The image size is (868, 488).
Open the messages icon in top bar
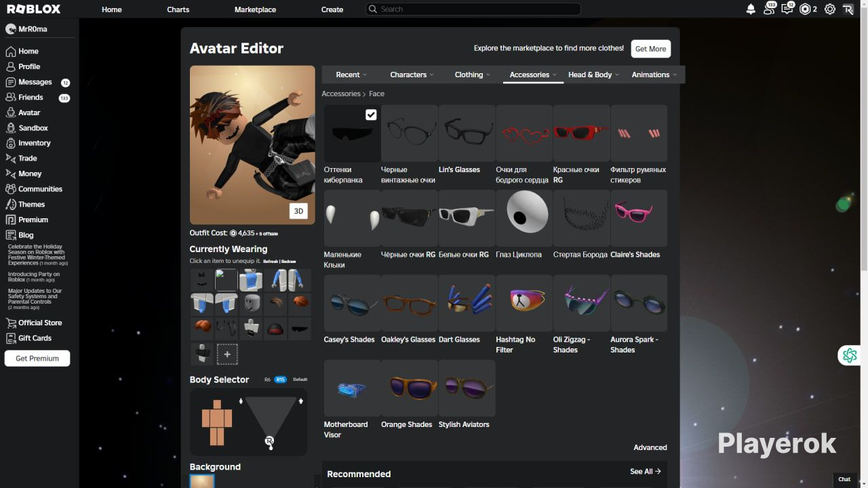[787, 9]
